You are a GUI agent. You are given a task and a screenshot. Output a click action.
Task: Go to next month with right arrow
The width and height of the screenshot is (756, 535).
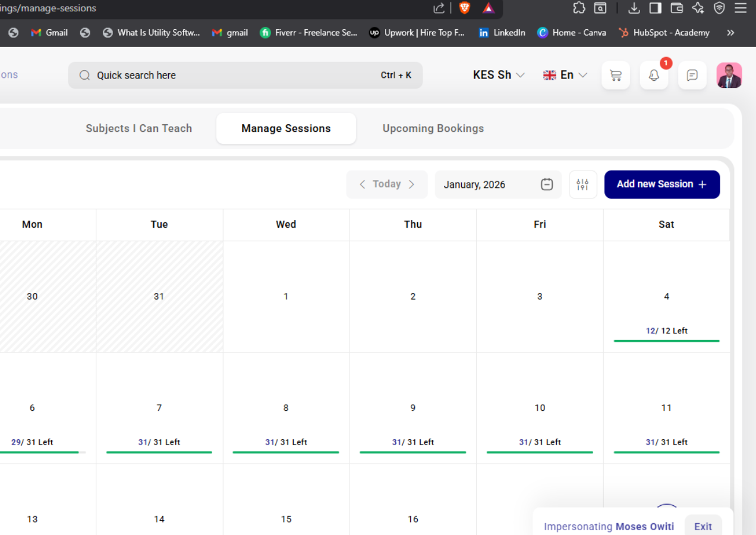[411, 184]
